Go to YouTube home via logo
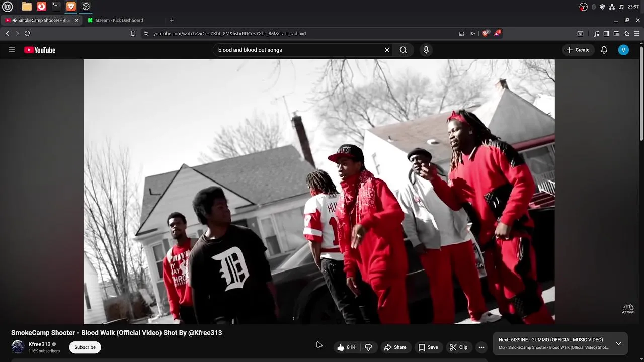Image resolution: width=644 pixels, height=362 pixels. pos(40,50)
